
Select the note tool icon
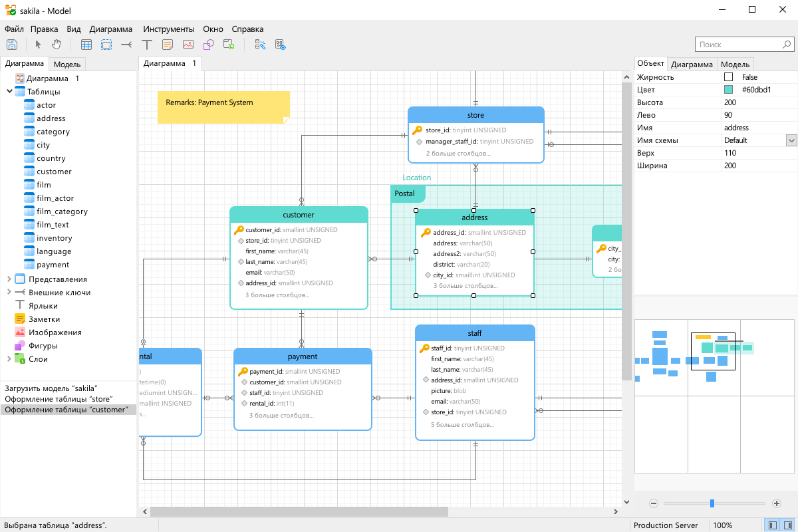coord(168,45)
